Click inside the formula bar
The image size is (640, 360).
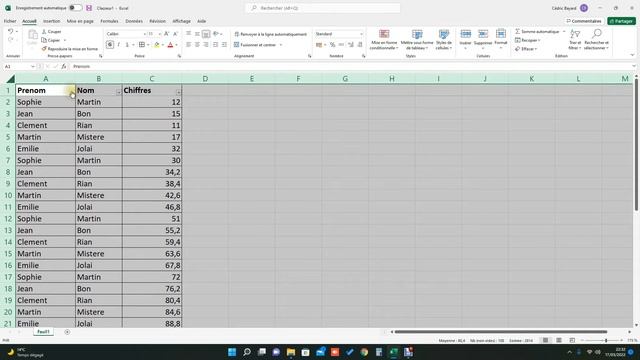[351, 66]
